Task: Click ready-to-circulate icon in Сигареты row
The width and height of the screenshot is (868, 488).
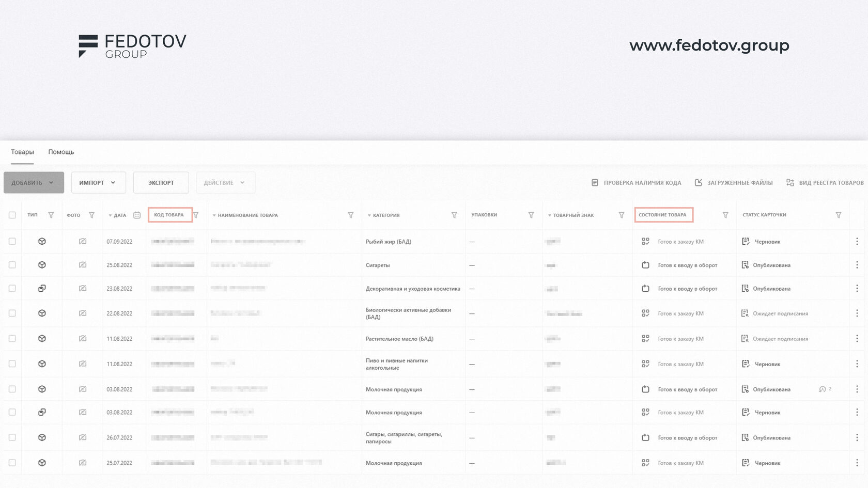Action: (645, 265)
